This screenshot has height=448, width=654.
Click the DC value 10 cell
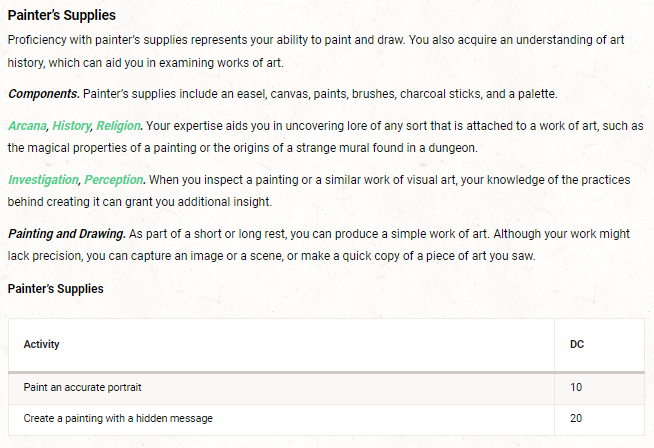tap(576, 387)
